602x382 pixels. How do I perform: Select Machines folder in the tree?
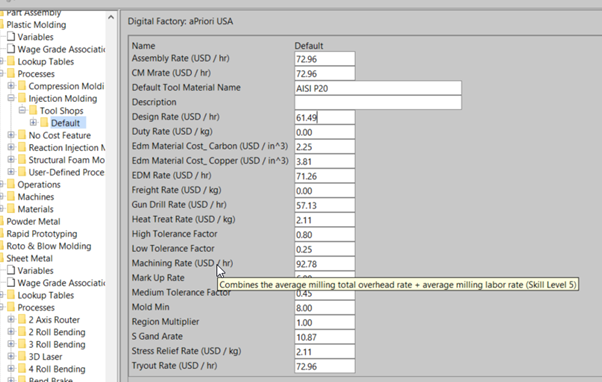click(x=31, y=197)
